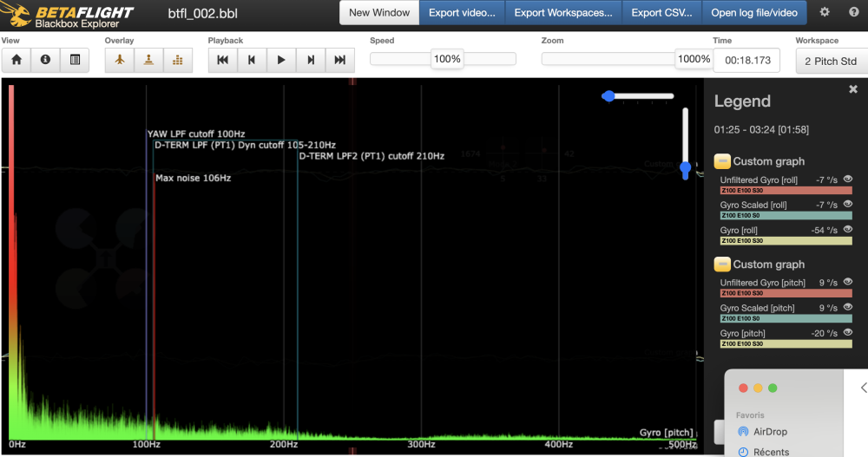
Task: Show the table view icon
Action: 75,60
